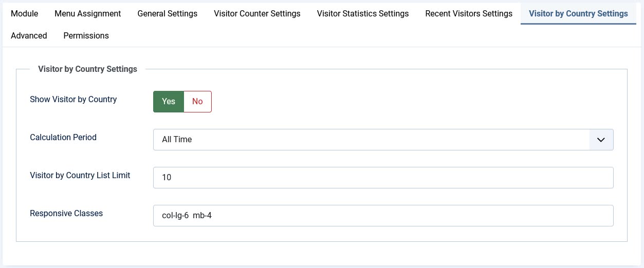Select the Visitor by Country Settings tab

point(578,13)
